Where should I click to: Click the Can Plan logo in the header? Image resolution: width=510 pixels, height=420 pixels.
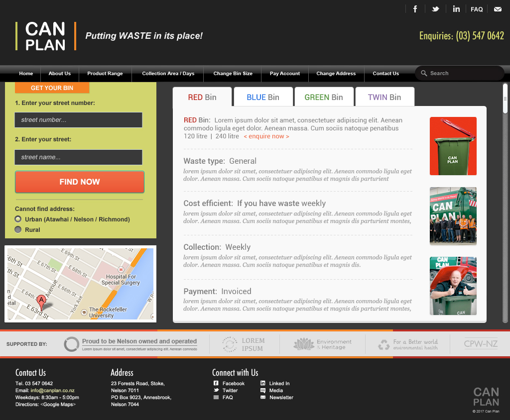(45, 36)
